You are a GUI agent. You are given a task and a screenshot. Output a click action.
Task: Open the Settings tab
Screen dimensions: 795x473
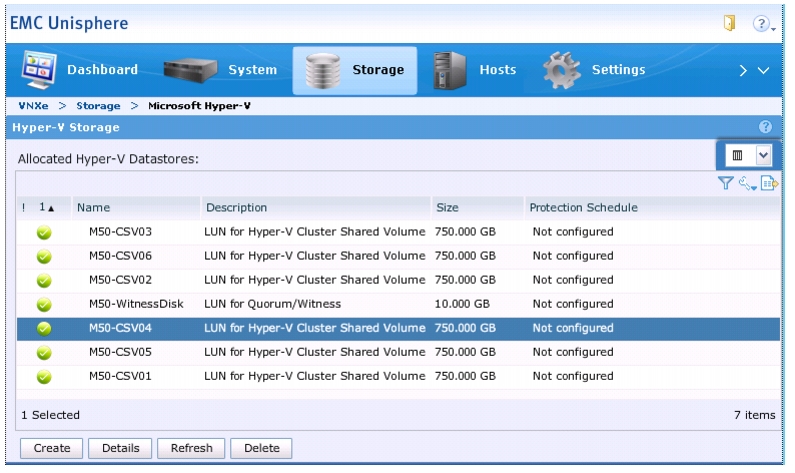(x=594, y=70)
